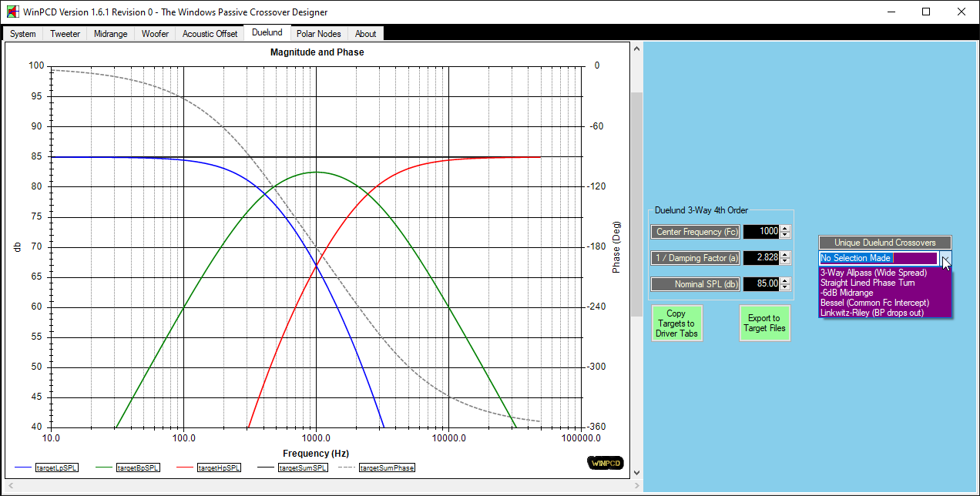Open the Polar Nodes tab
The image size is (980, 496).
coord(318,34)
